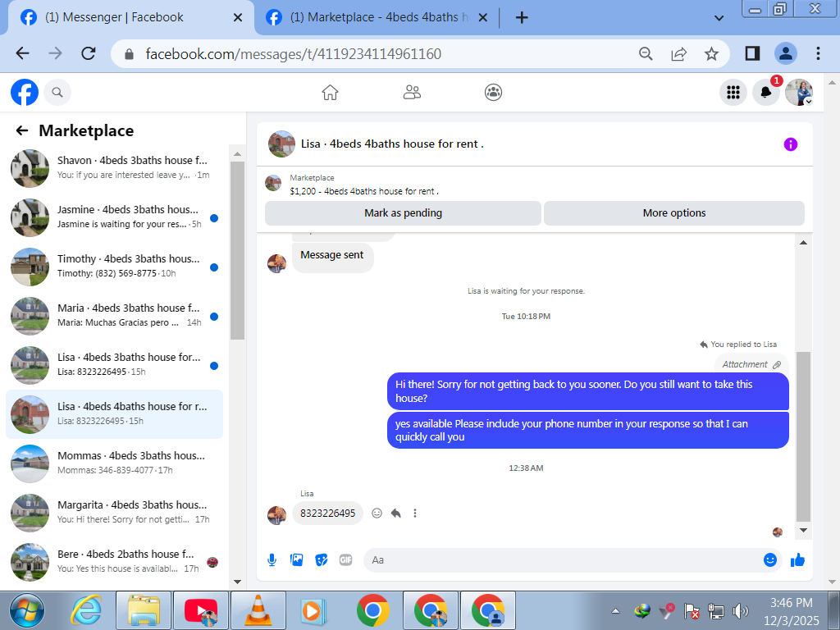Bookmark this page with star icon
The image size is (840, 630).
(711, 53)
